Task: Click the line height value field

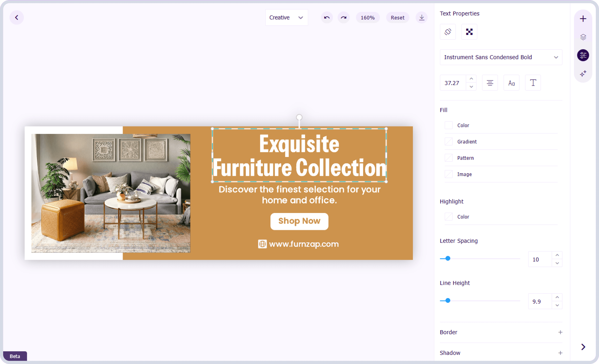Action: point(540,301)
